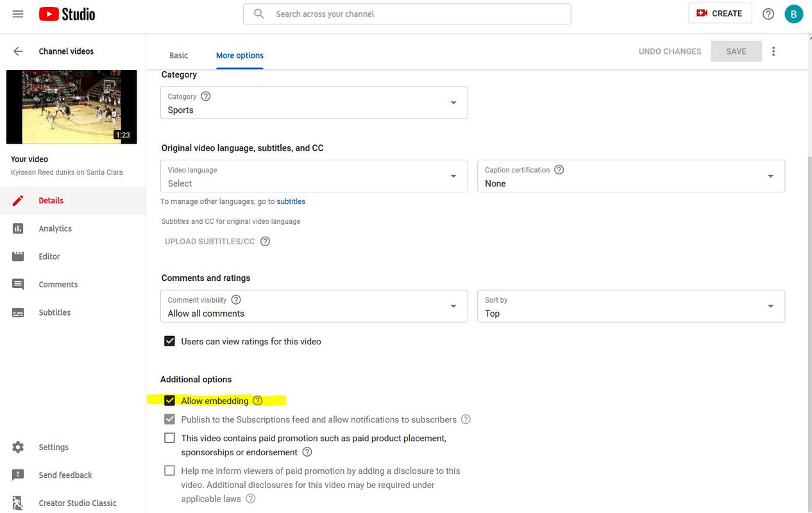Open the hamburger navigation menu

click(x=18, y=13)
